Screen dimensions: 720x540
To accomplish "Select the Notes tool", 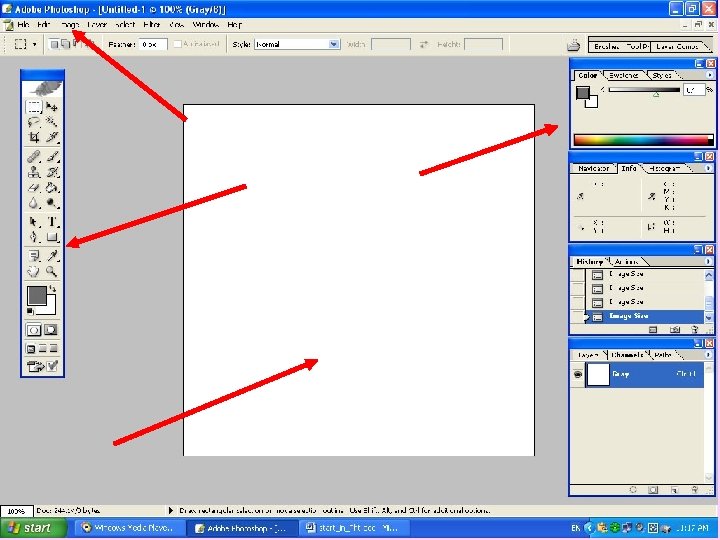I will pyautogui.click(x=34, y=256).
